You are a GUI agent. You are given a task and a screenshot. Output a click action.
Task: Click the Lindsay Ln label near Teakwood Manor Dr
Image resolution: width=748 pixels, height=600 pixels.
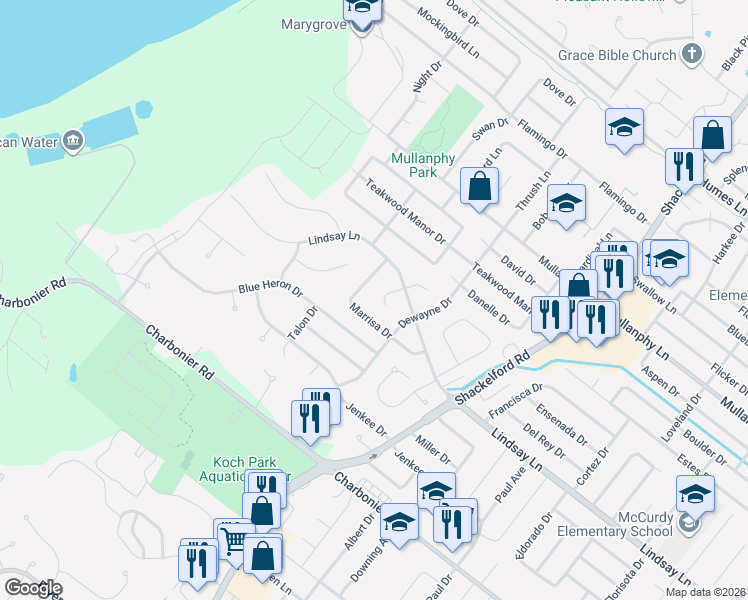334,237
